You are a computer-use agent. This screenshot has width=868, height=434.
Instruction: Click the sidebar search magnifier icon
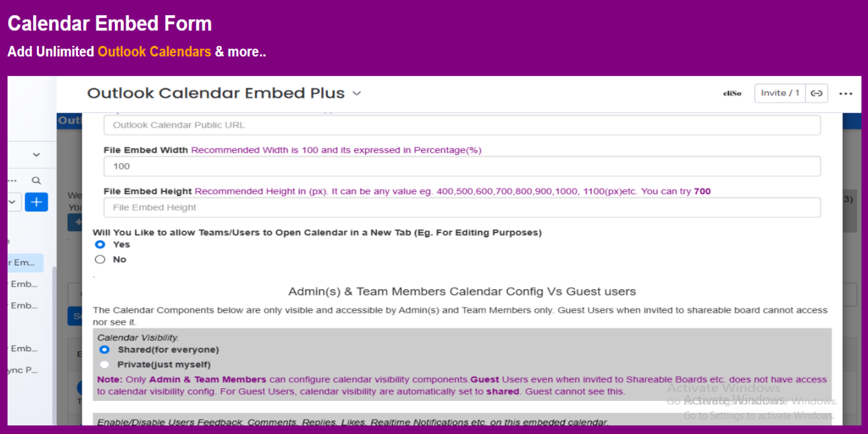pyautogui.click(x=36, y=181)
